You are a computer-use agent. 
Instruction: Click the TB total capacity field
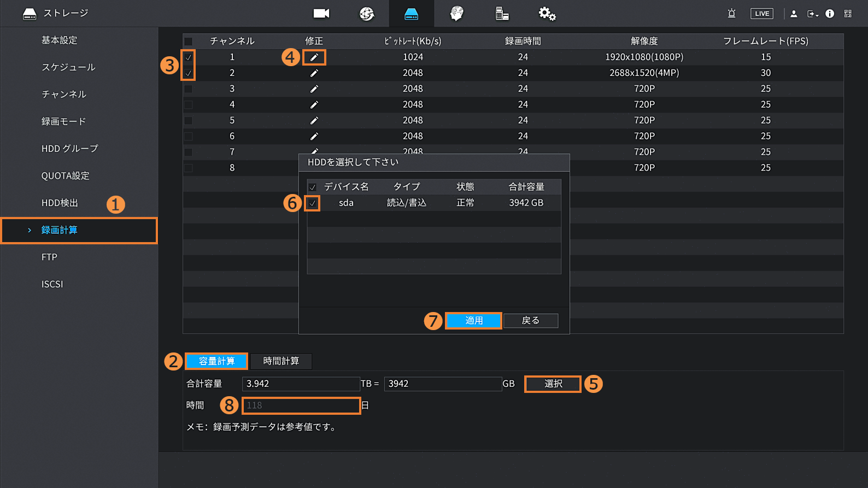click(x=300, y=384)
